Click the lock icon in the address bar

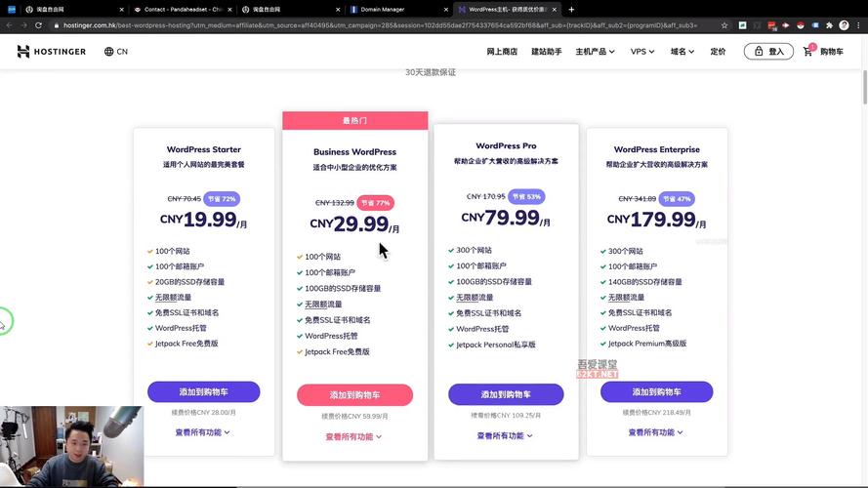pos(57,25)
